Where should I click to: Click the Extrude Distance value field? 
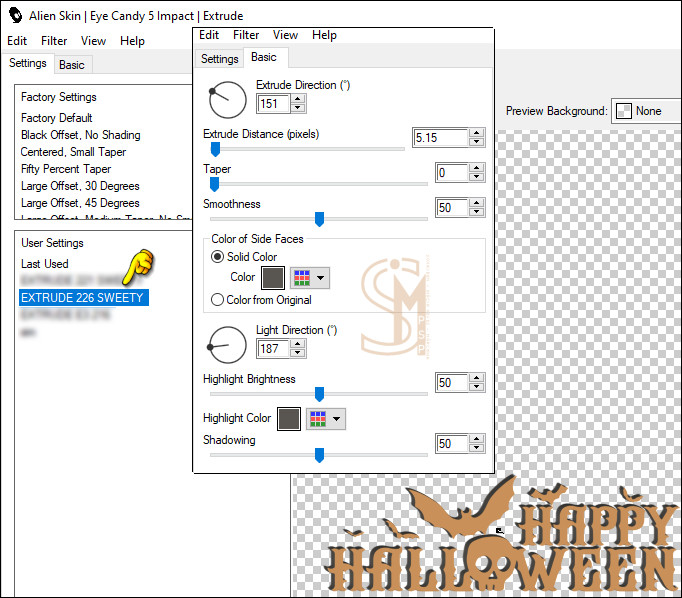point(439,138)
